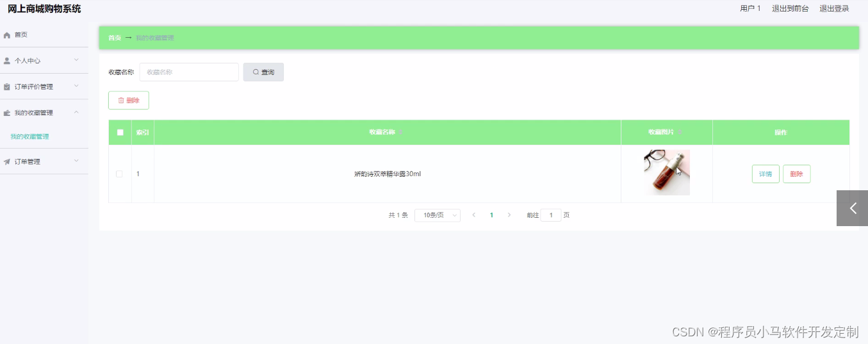This screenshot has width=868, height=344.
Task: Open 我的收藏管理 parent sidebar menu
Action: click(44, 113)
